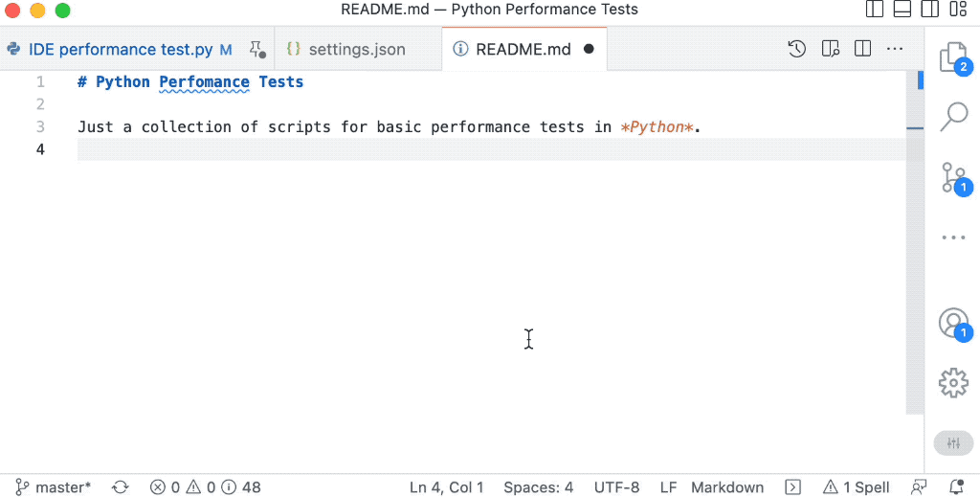This screenshot has height=497, width=980.
Task: Click the terminal run icon in status bar
Action: (x=793, y=487)
